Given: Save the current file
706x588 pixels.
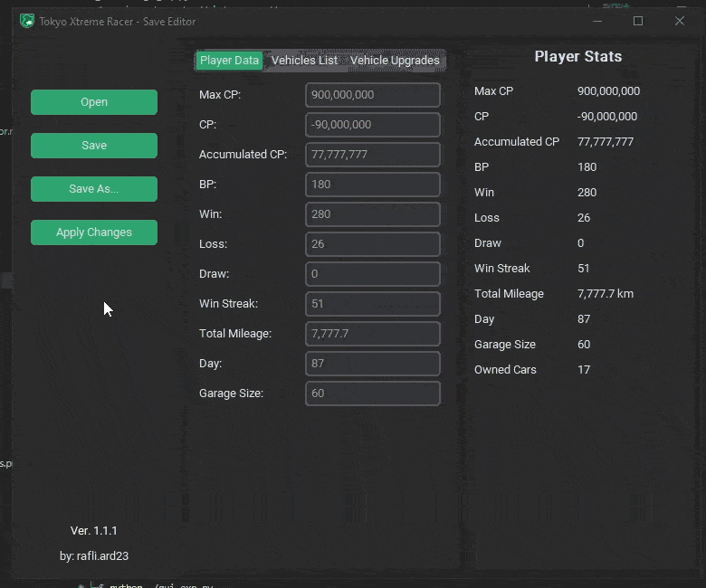Looking at the screenshot, I should (94, 146).
